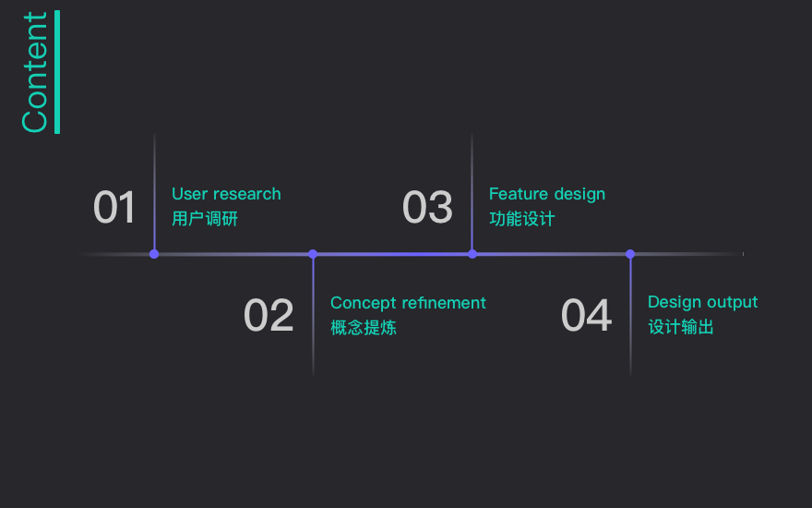
Task: Select the 概念提炼 subtitle
Action: [x=364, y=328]
